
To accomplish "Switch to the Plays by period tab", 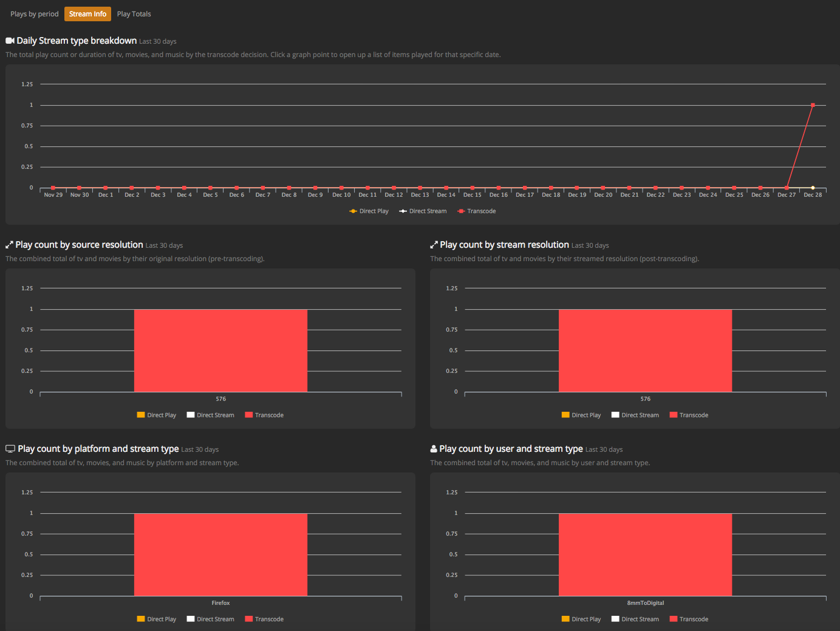I will 35,14.
